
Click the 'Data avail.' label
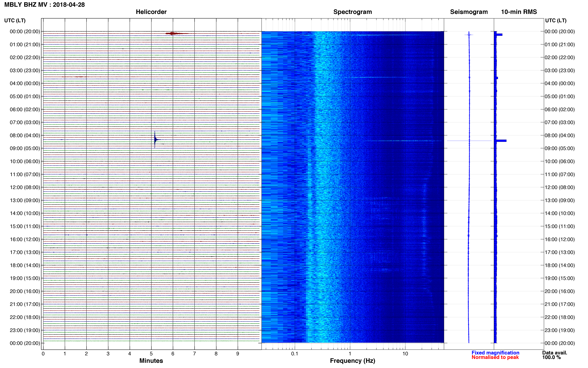tap(555, 353)
